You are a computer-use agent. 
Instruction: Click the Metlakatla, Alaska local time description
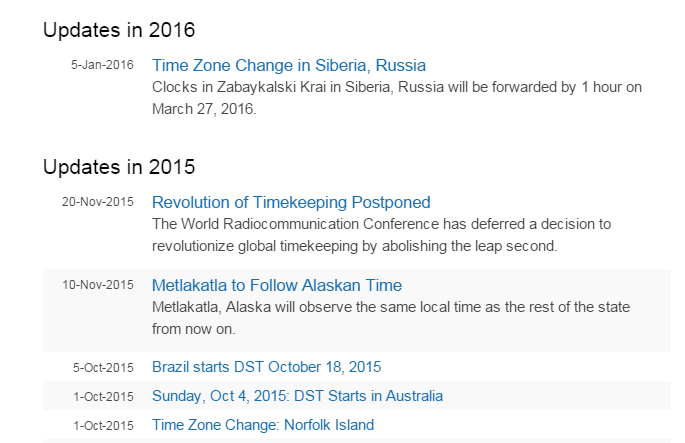pos(391,306)
